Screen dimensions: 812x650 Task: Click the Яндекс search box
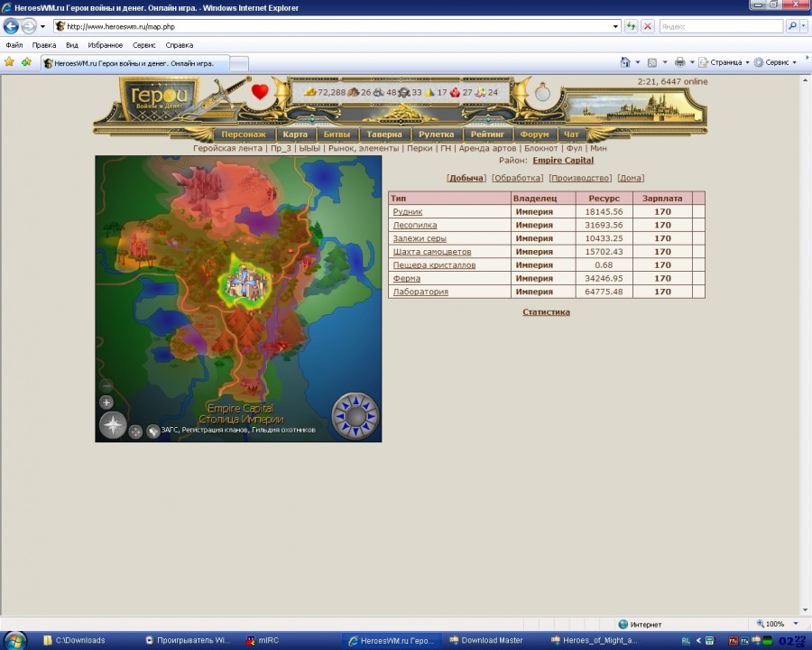(x=721, y=26)
